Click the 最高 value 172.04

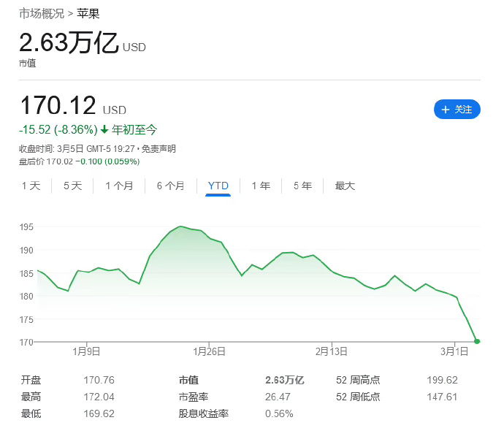pos(99,397)
